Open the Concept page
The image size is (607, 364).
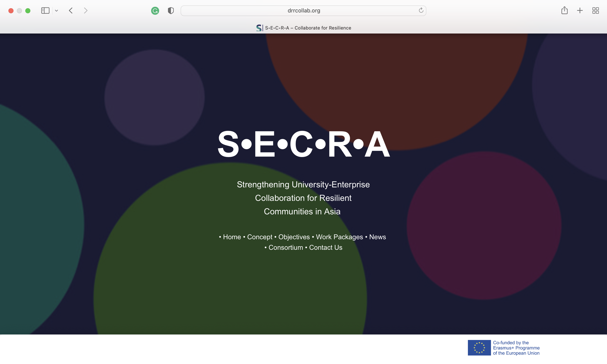coord(260,237)
